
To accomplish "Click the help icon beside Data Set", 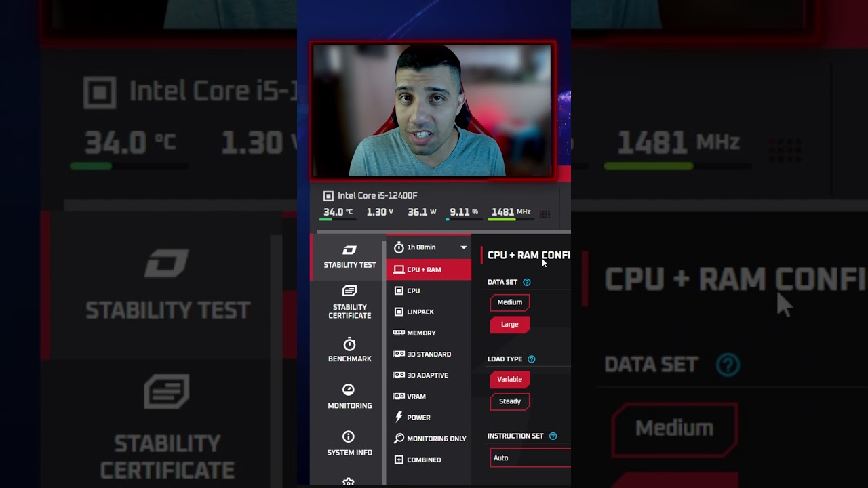I will click(527, 282).
